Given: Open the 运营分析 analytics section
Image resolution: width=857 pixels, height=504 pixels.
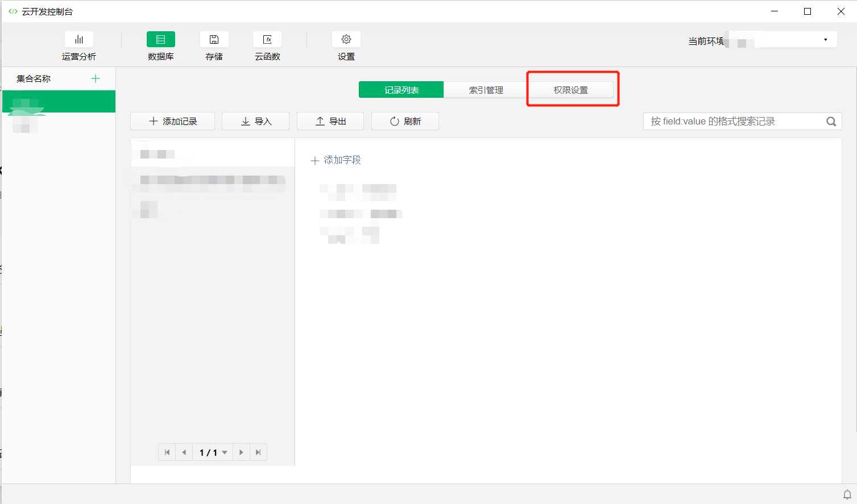Looking at the screenshot, I should [x=79, y=46].
